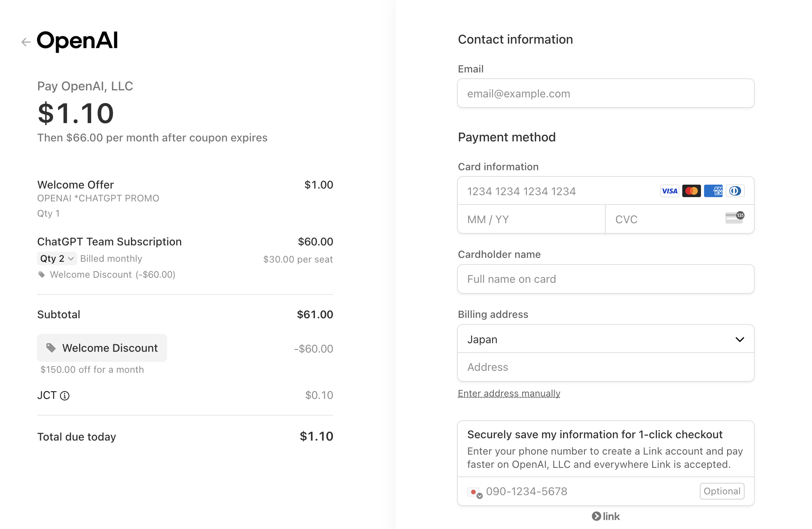Click the Link logo below the form
812x529 pixels.
pos(606,517)
